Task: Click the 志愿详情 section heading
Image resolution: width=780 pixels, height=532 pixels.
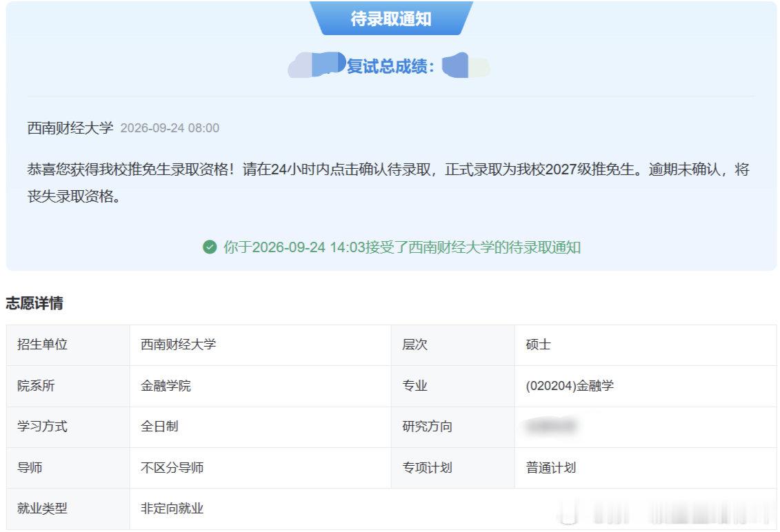Action: 34,303
